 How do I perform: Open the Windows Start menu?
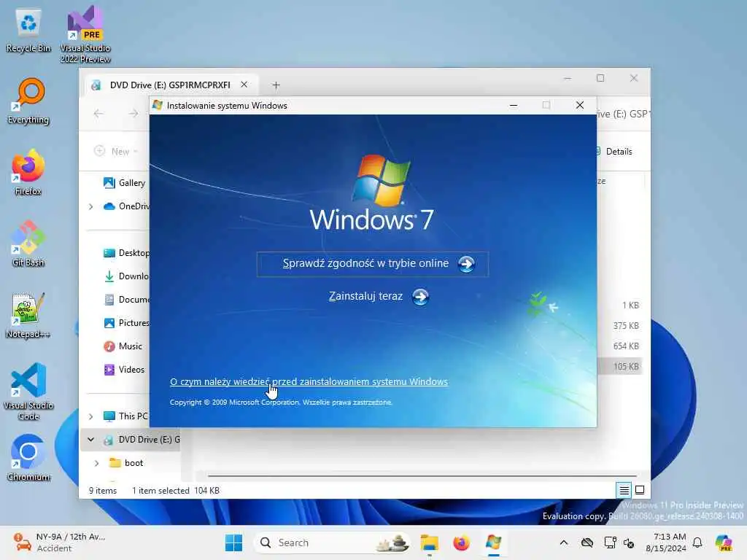(x=233, y=542)
